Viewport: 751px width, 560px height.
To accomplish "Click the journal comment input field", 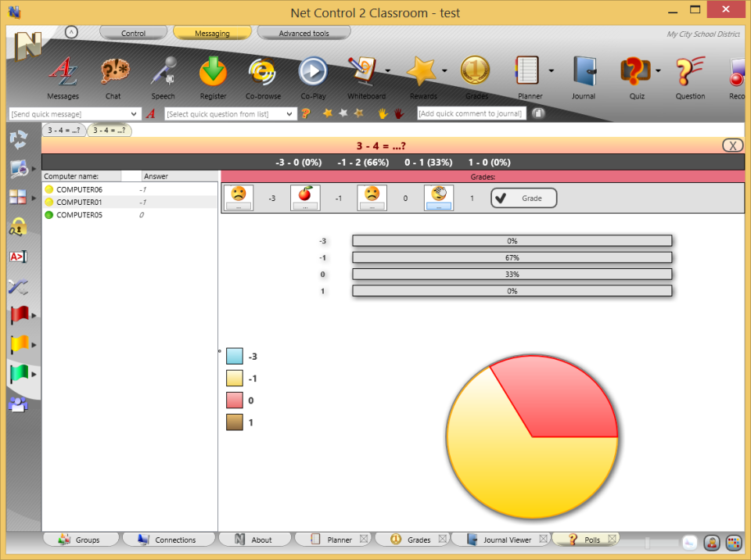I will (471, 113).
